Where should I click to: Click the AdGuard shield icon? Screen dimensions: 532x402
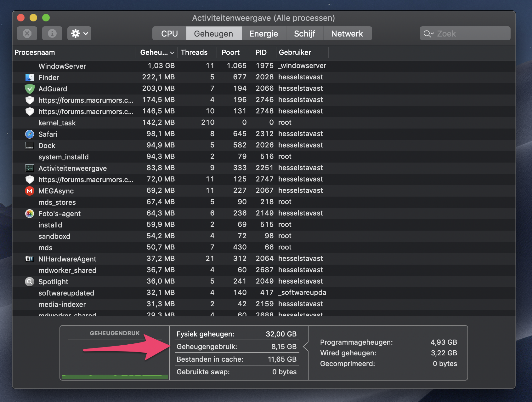point(30,89)
